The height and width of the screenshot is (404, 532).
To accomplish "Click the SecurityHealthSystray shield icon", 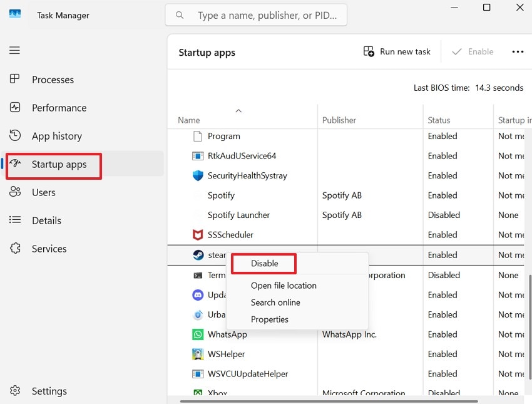I will (198, 176).
